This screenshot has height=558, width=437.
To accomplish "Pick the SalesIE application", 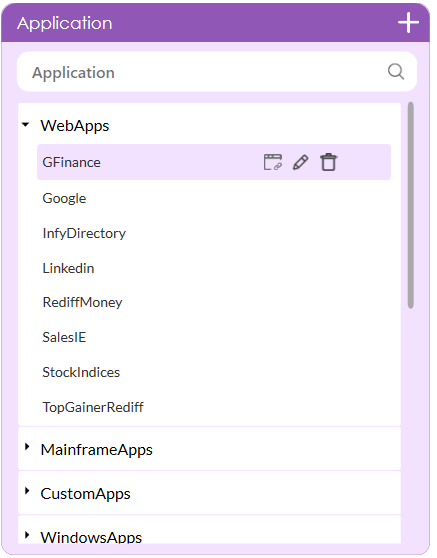I will click(x=64, y=337).
